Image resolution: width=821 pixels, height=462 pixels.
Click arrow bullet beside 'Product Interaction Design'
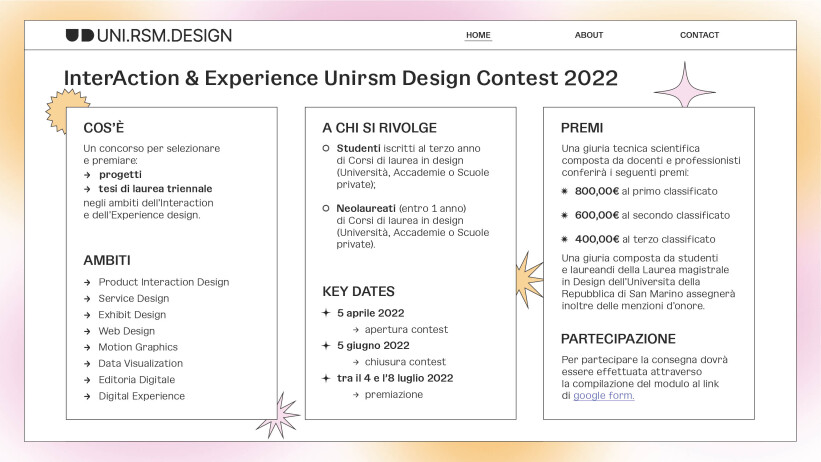(x=87, y=282)
